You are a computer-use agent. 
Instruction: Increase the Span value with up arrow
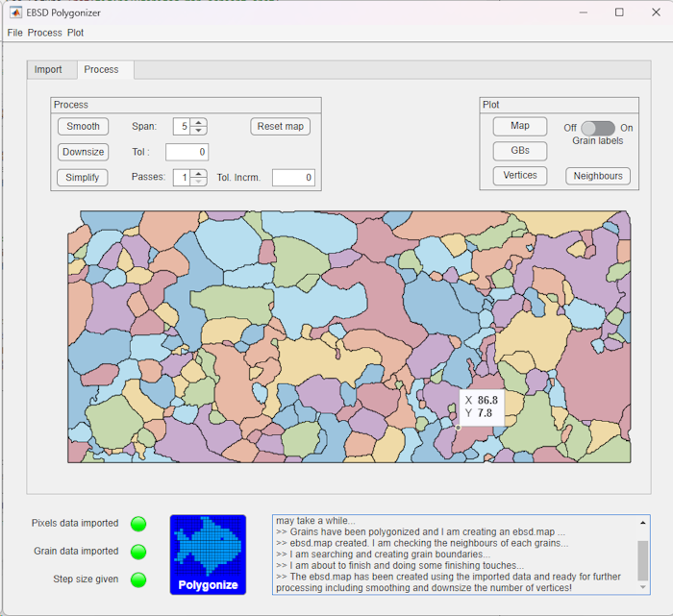point(198,123)
